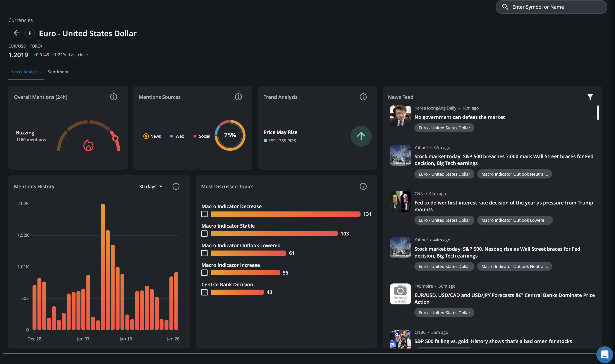
Task: Click the green price rise arrow icon
Action: (361, 136)
